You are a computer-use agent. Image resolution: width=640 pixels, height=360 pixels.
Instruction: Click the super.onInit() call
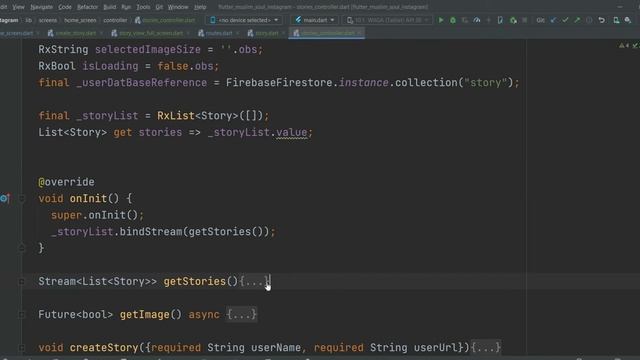click(95, 215)
